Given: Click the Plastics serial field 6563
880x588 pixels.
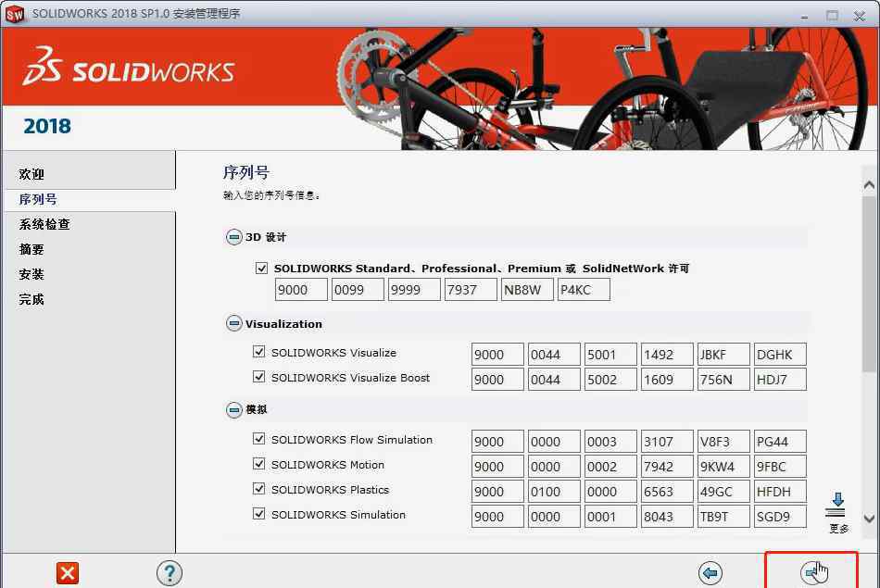Looking at the screenshot, I should pos(667,492).
